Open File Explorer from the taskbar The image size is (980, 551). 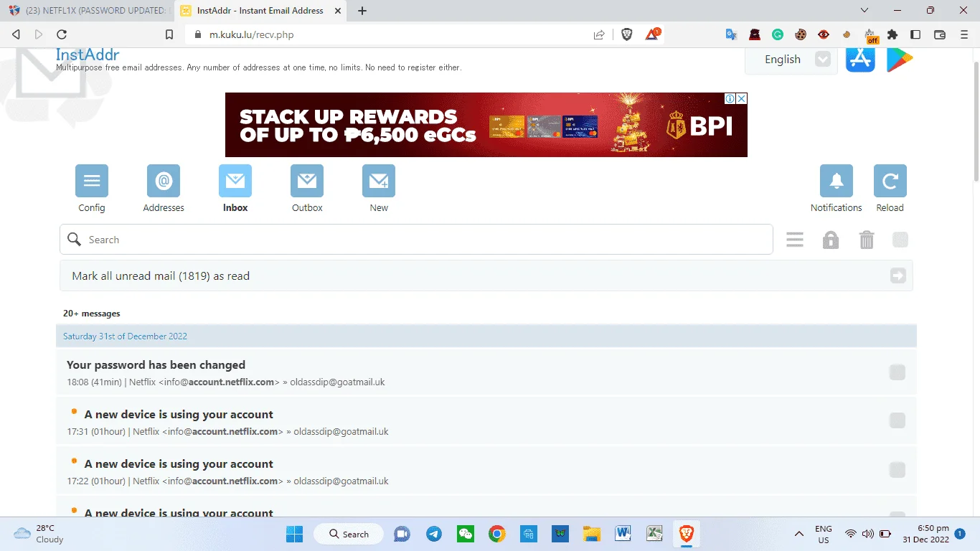point(591,534)
